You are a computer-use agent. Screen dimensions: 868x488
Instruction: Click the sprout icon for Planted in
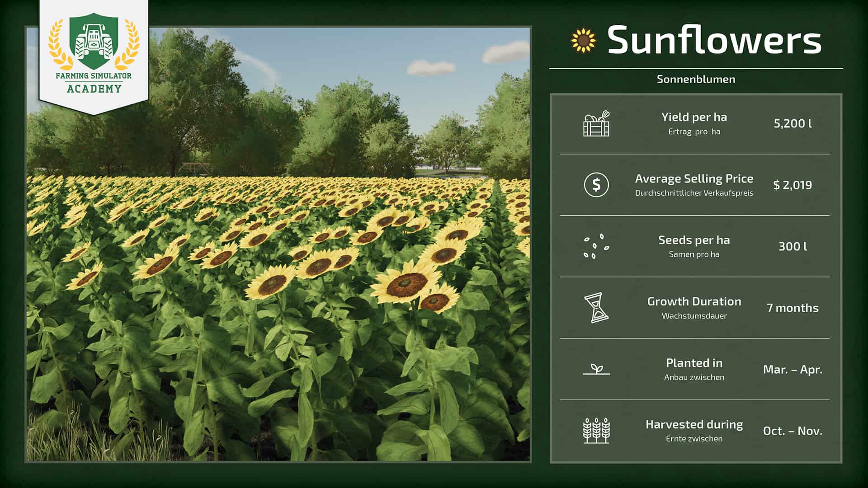click(596, 369)
